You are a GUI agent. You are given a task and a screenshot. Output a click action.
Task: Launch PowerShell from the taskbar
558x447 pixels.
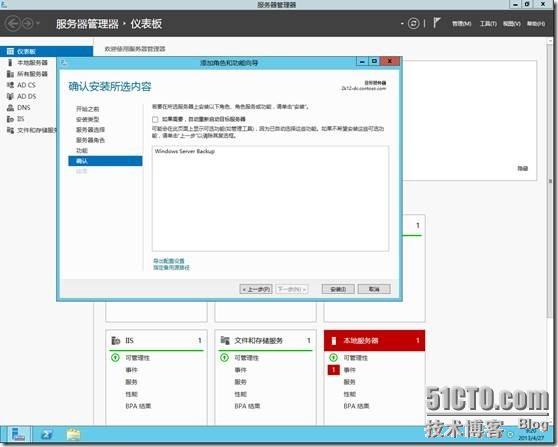pyautogui.click(x=47, y=435)
